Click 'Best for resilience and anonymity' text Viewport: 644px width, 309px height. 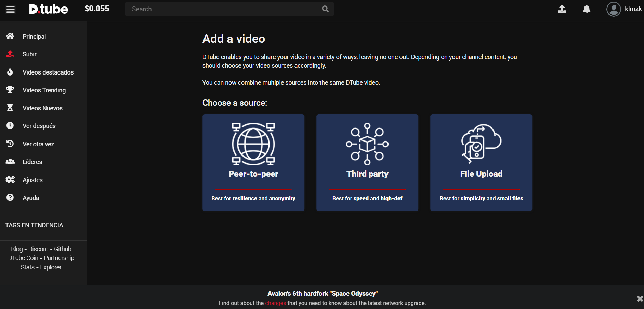(x=253, y=198)
